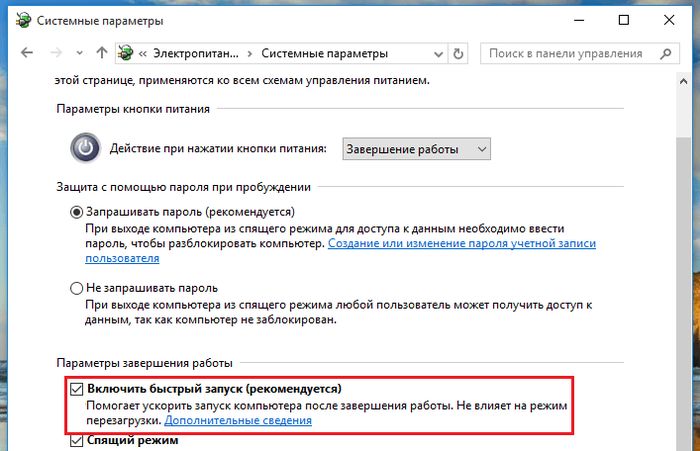
Task: Click 'Системные параметры' breadcrumb item
Action: pyautogui.click(x=324, y=53)
